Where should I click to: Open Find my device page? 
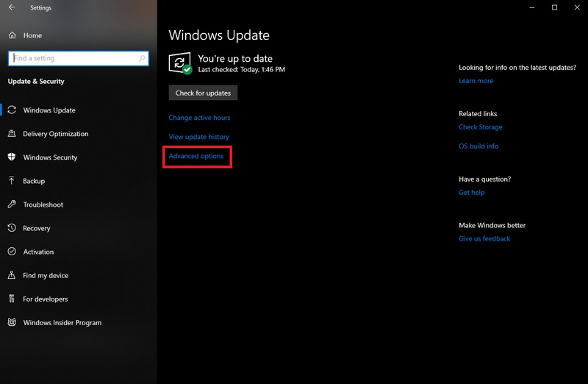(x=46, y=275)
